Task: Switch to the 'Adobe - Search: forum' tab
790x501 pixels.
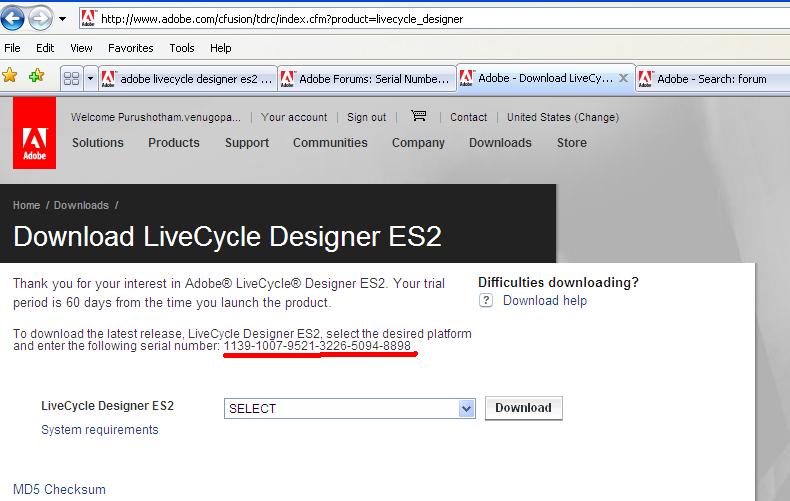Action: pyautogui.click(x=712, y=79)
